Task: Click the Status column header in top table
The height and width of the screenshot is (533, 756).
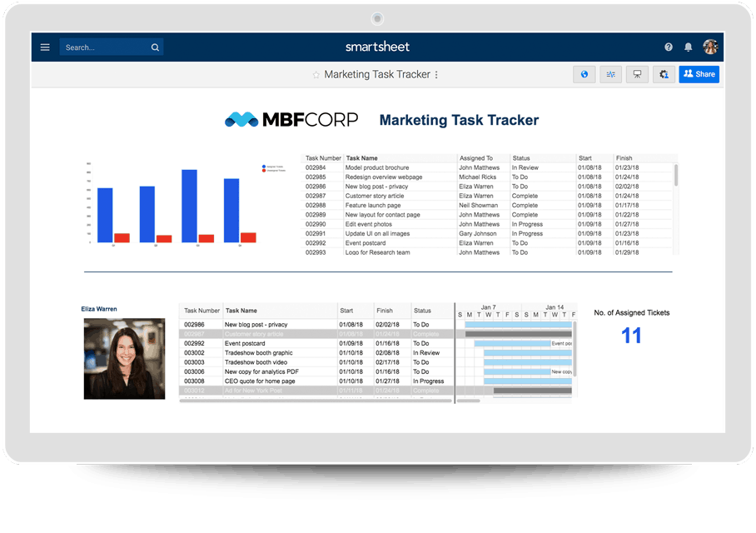Action: click(x=521, y=157)
